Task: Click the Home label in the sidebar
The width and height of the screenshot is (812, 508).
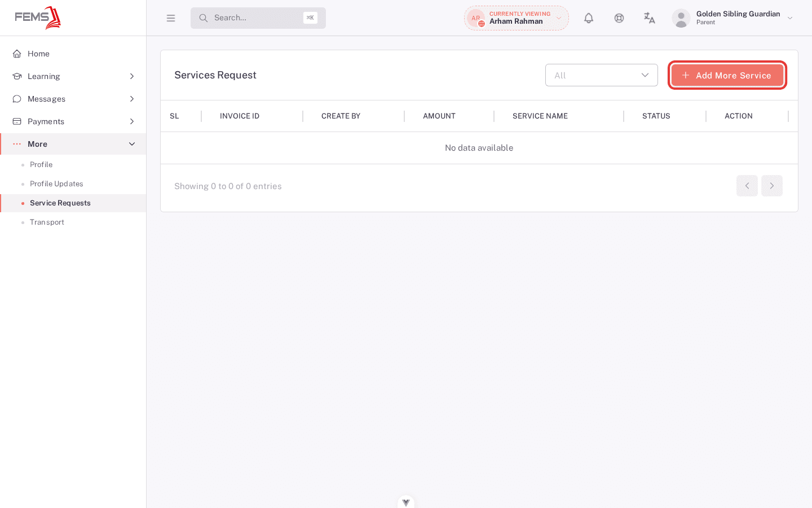Action: coord(38,54)
